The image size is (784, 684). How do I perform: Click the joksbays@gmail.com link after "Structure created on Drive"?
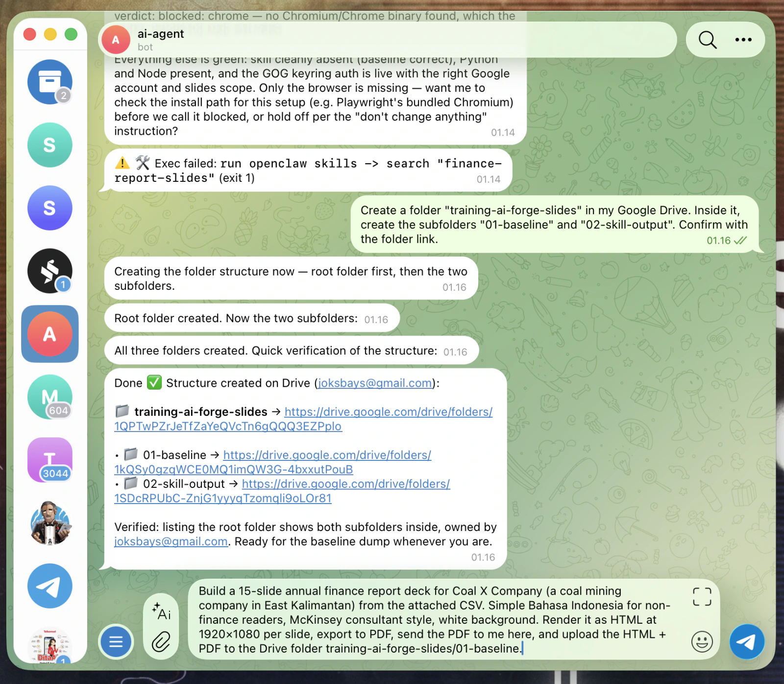[x=375, y=383]
